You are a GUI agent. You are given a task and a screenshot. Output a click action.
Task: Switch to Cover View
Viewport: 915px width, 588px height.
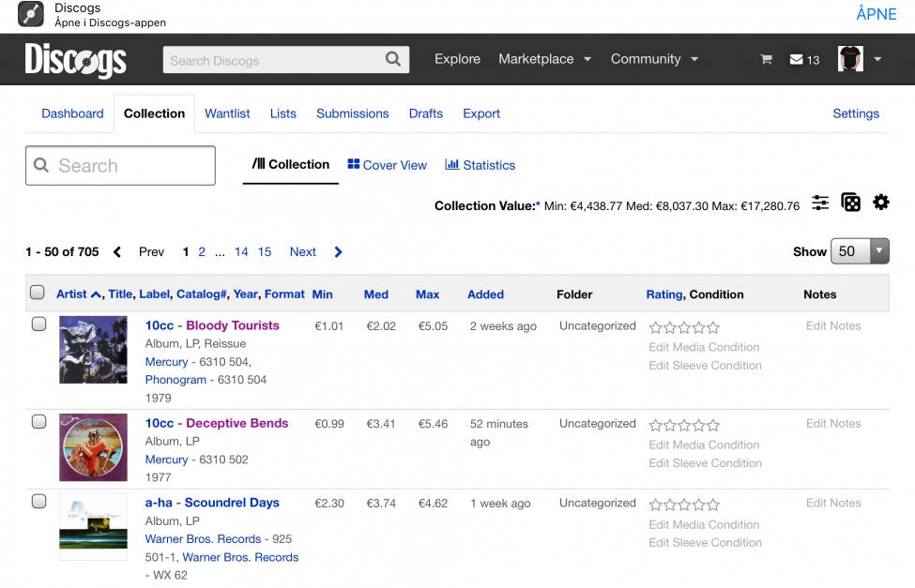pos(387,165)
